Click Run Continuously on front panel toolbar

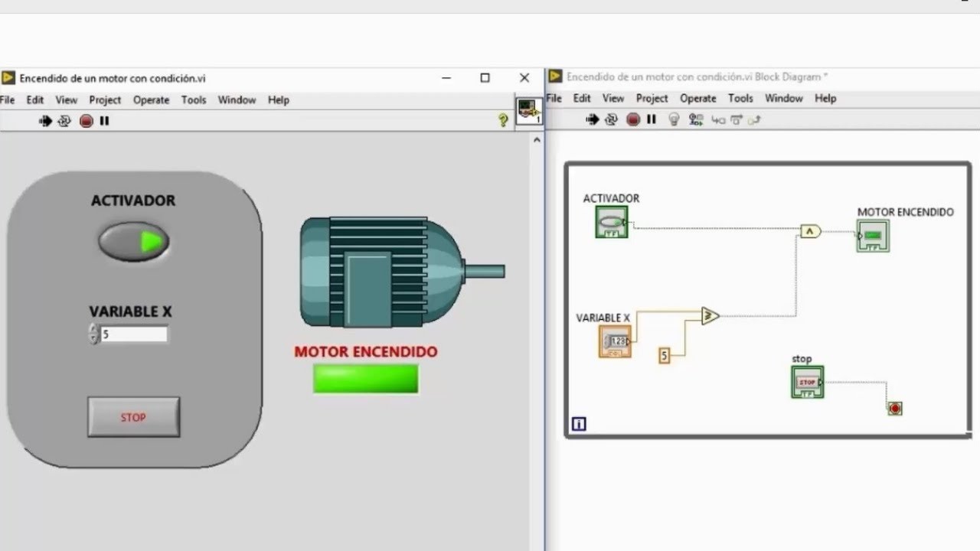64,121
